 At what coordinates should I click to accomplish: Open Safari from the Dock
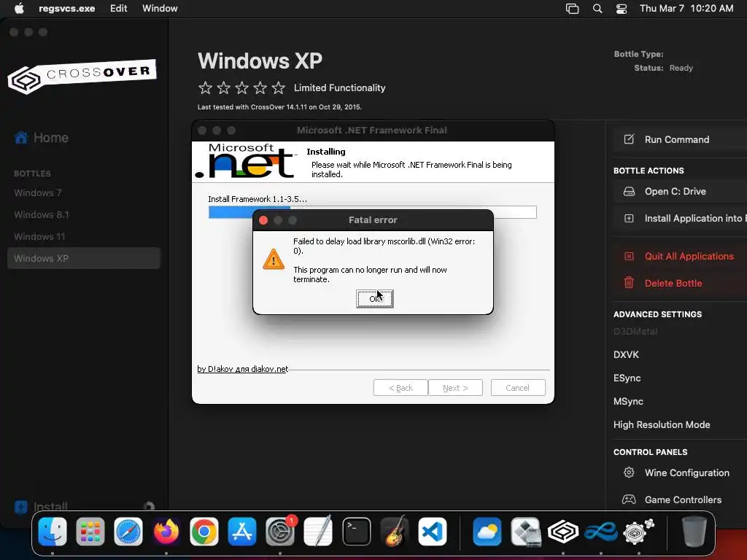click(x=128, y=532)
